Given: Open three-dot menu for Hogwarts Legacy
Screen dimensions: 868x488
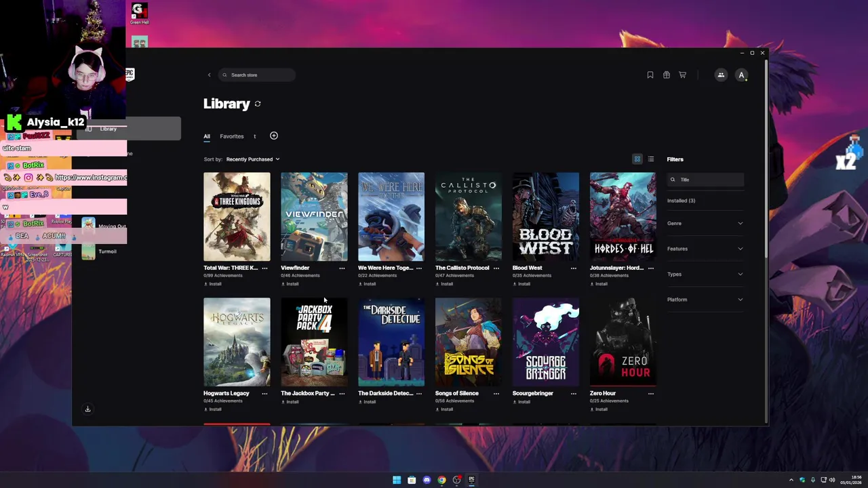Looking at the screenshot, I should click(x=264, y=394).
